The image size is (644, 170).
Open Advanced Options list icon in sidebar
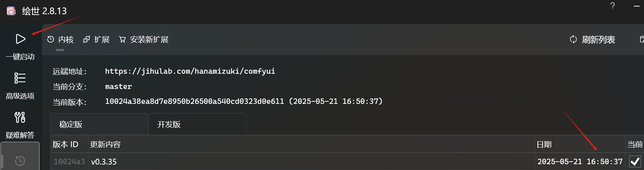pyautogui.click(x=20, y=78)
